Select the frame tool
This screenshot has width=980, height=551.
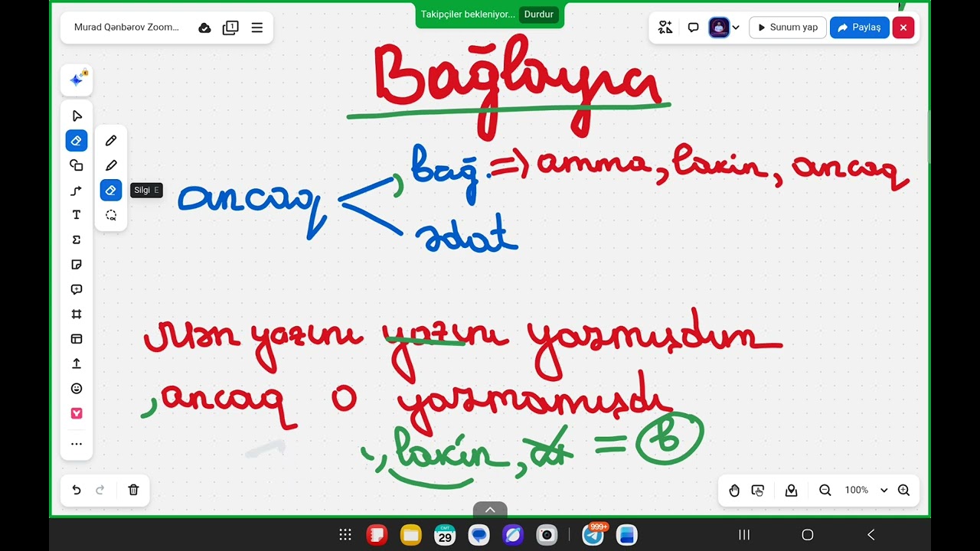[77, 314]
